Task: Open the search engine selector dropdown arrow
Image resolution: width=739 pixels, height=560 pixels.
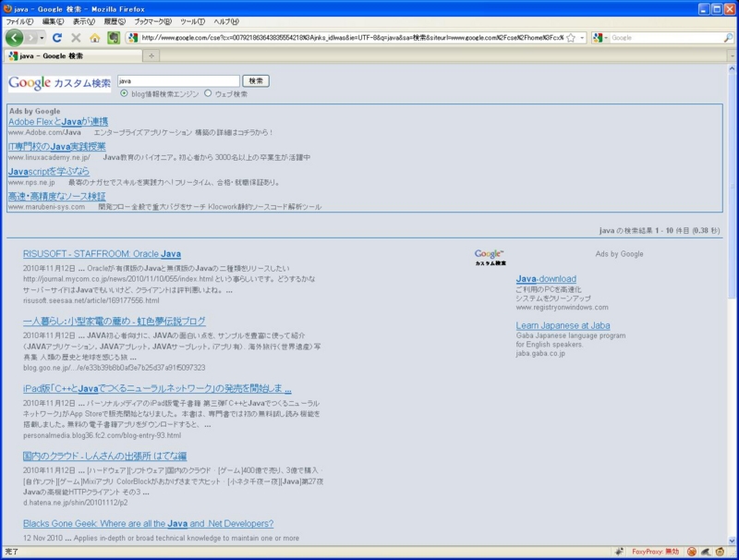Action: click(x=606, y=38)
